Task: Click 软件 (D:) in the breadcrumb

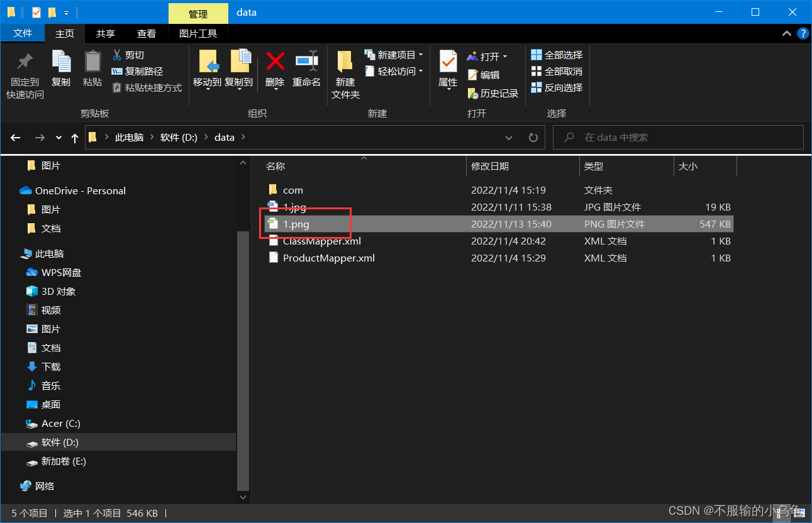Action: [179, 137]
